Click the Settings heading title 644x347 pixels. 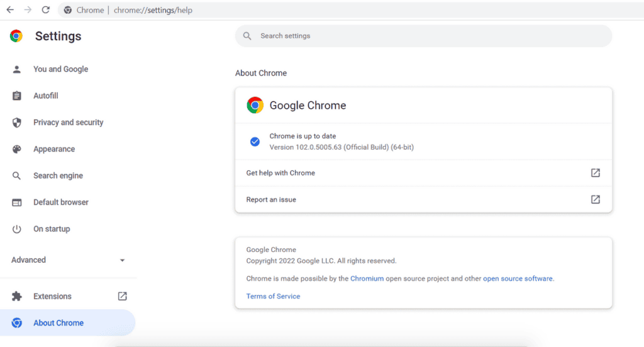[58, 36]
